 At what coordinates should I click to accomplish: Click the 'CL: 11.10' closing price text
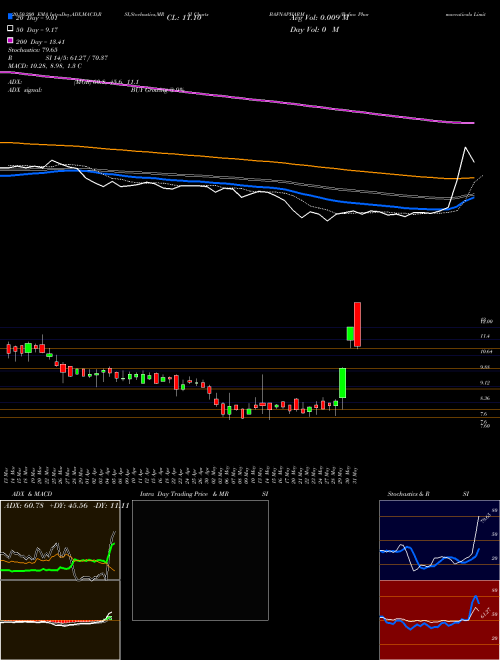click(x=184, y=18)
